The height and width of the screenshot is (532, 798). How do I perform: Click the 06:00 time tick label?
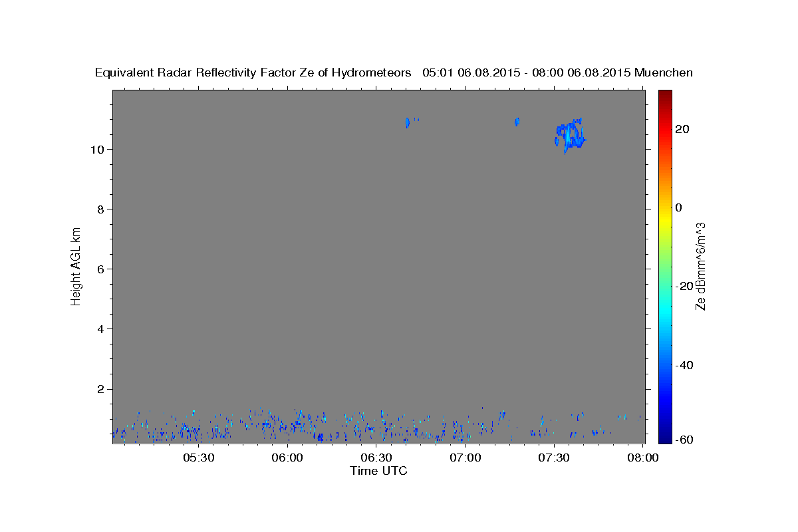pos(287,458)
